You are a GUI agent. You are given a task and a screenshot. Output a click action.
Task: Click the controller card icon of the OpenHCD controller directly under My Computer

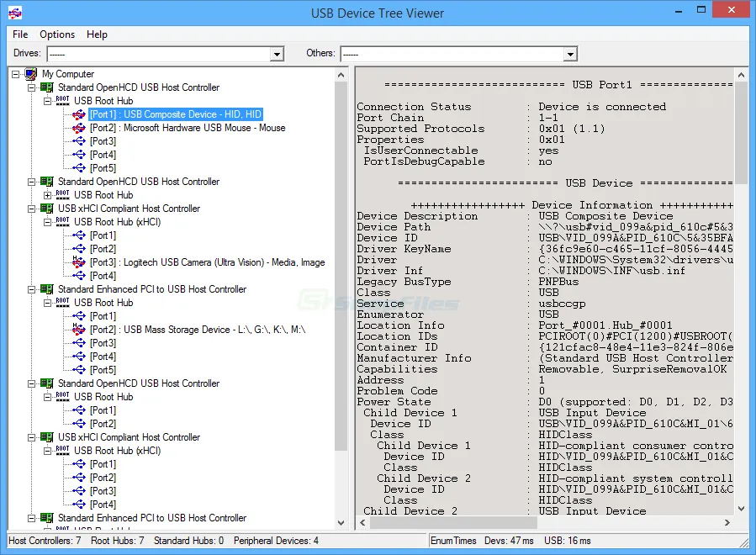coord(47,87)
